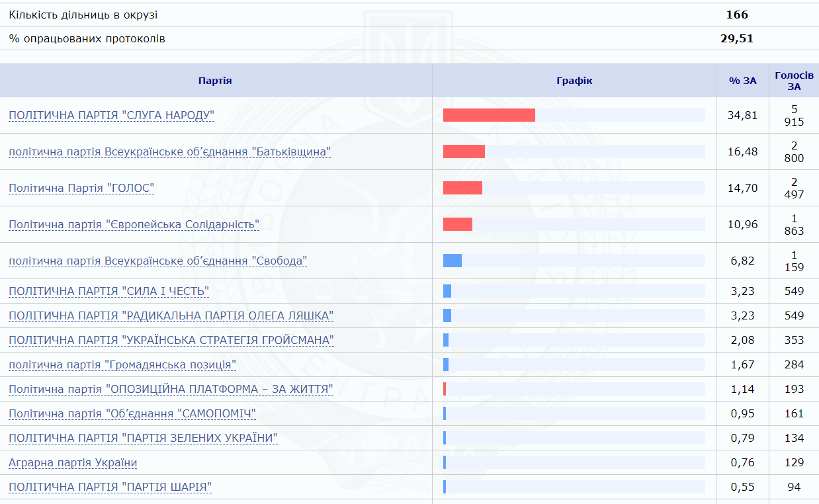Open the "СИЛА І ЧЕСТЬ" party link
Viewport: 819px width, 504px height.
click(x=109, y=291)
